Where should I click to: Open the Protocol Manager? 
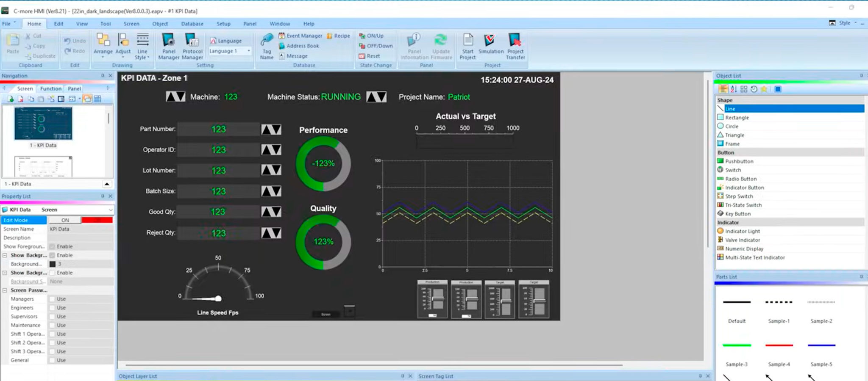(x=192, y=47)
